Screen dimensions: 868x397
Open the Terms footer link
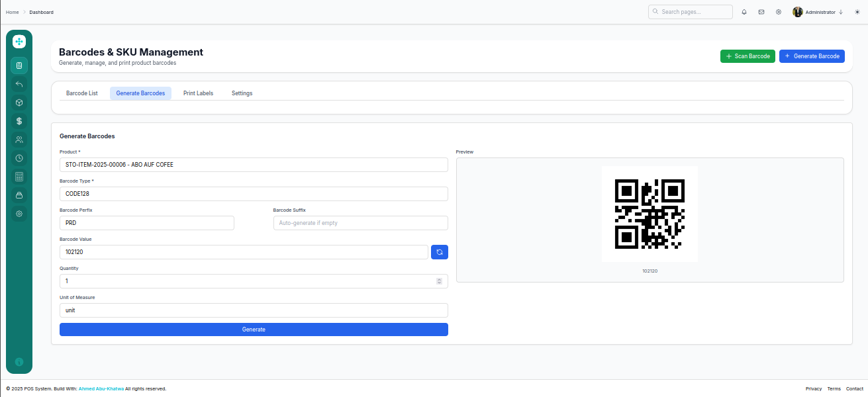pyautogui.click(x=834, y=389)
